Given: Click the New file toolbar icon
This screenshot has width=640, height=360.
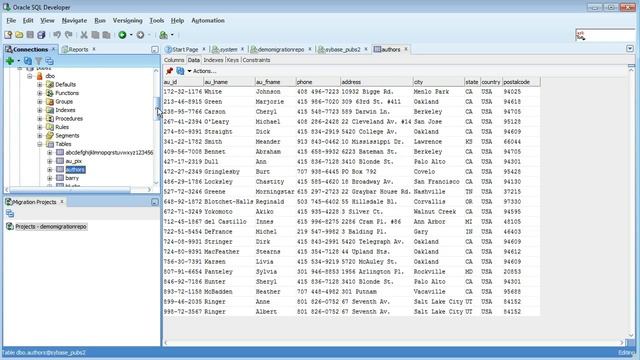Looking at the screenshot, I should pos(8,35).
